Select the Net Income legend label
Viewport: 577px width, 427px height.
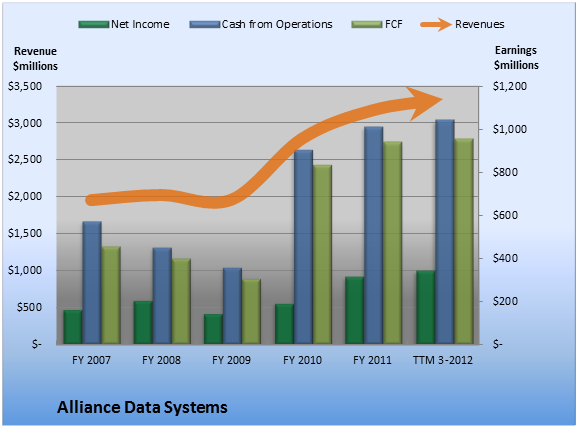tap(140, 24)
